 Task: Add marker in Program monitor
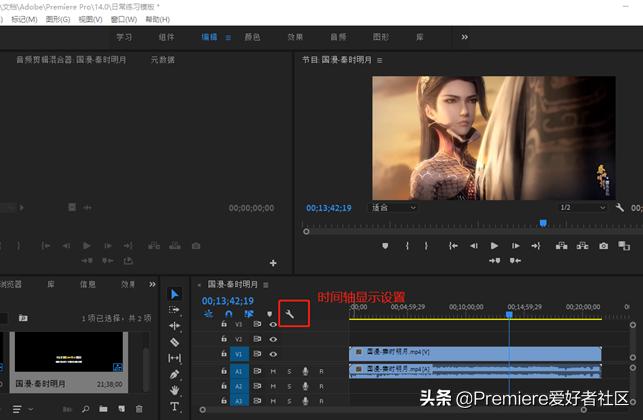tap(385, 246)
